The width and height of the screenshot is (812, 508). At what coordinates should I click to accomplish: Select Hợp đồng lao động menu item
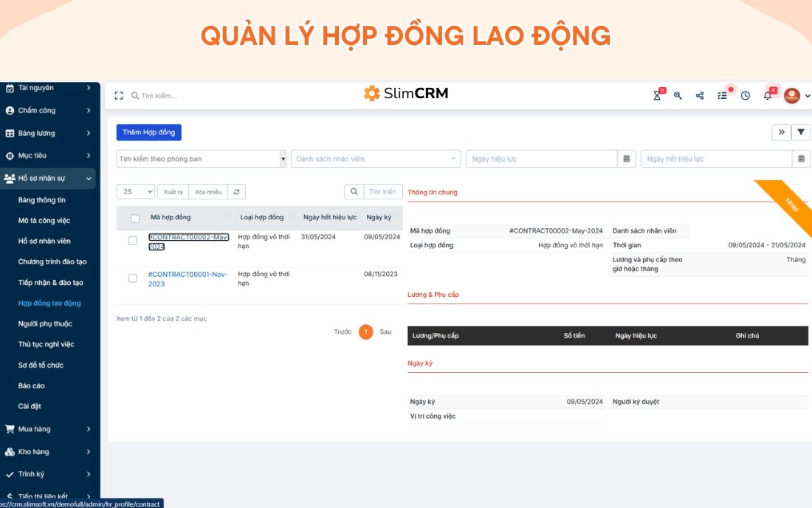pos(49,303)
